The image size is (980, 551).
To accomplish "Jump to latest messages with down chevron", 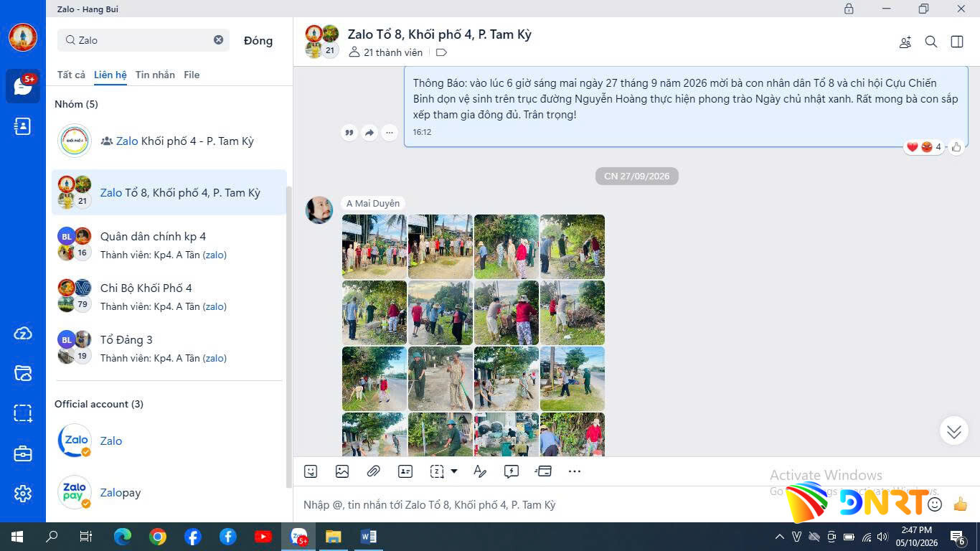I will click(x=953, y=431).
